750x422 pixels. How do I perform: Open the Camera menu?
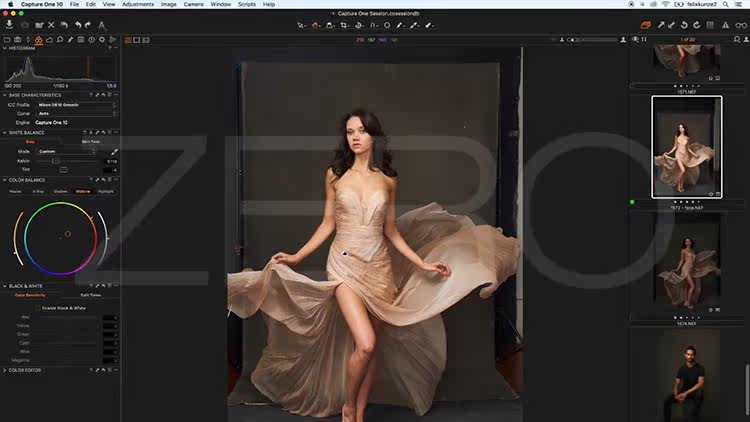(194, 4)
